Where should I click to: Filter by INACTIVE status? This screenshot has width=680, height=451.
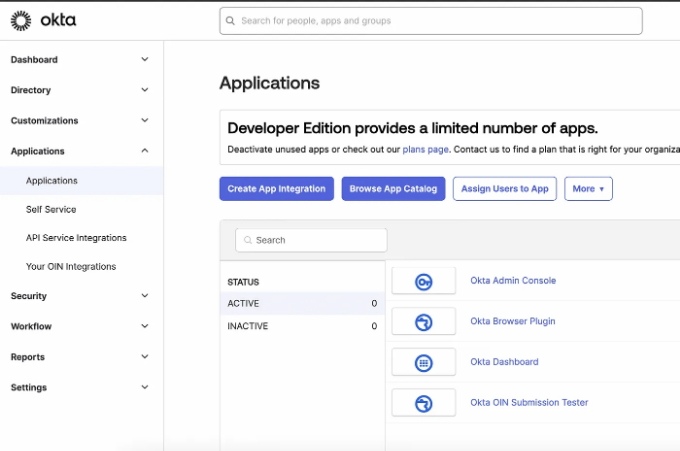click(302, 326)
